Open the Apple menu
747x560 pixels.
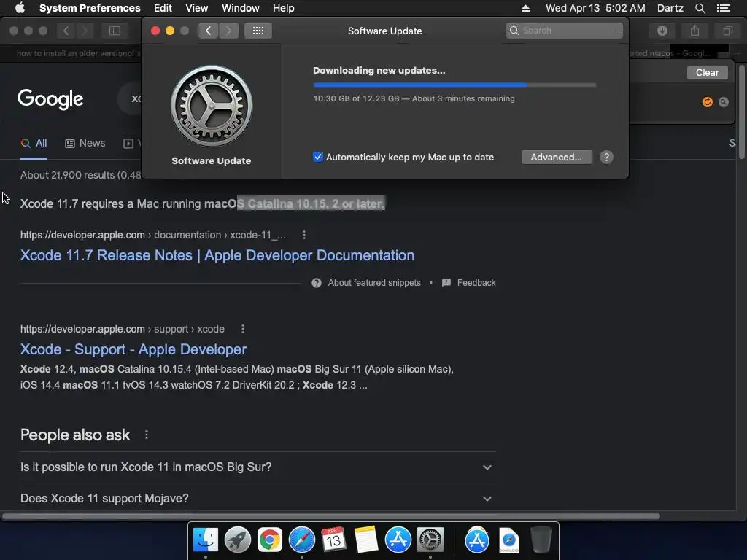[x=20, y=8]
